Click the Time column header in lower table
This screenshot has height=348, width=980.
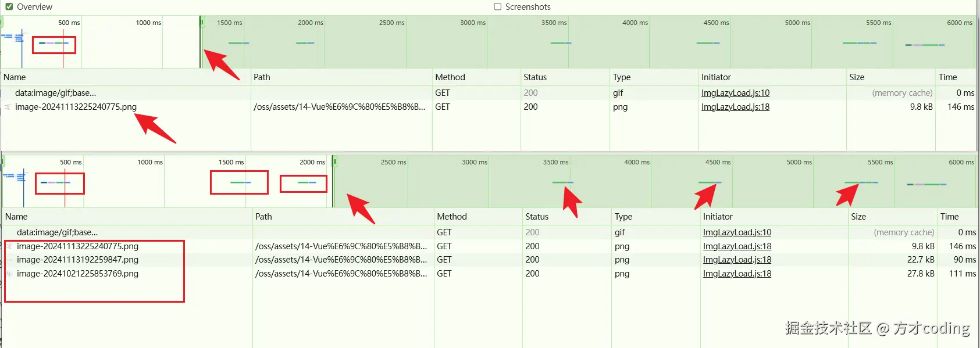click(x=949, y=217)
